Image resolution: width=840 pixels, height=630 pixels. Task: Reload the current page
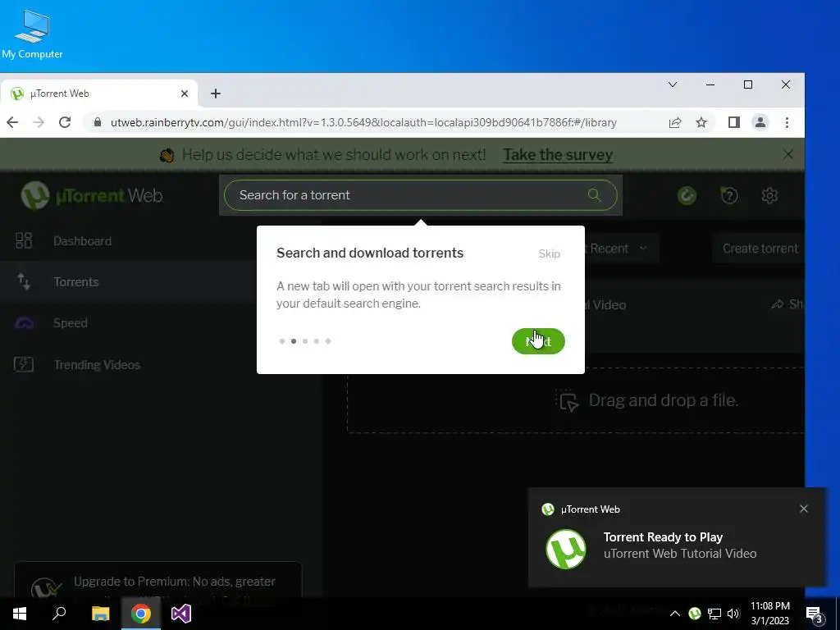pyautogui.click(x=65, y=123)
